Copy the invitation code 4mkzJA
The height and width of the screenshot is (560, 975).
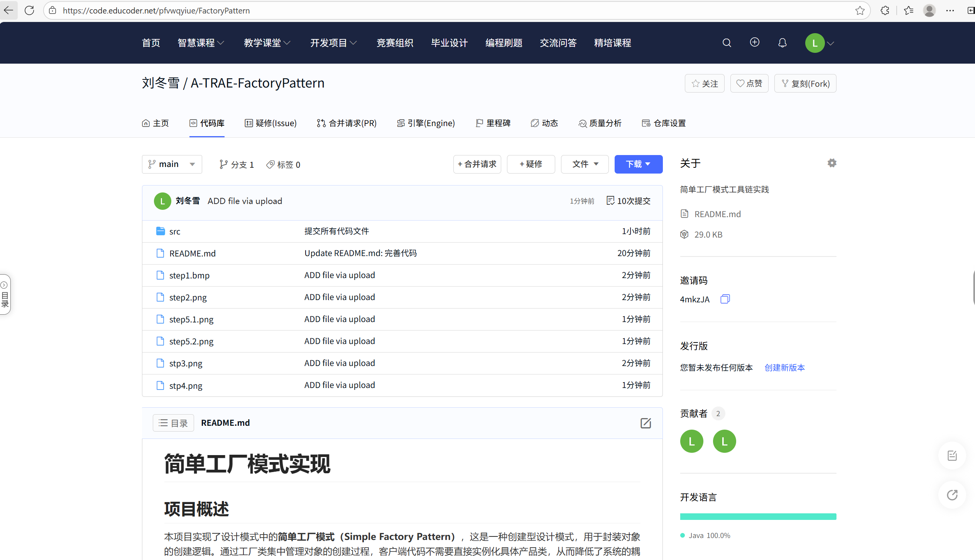725,299
